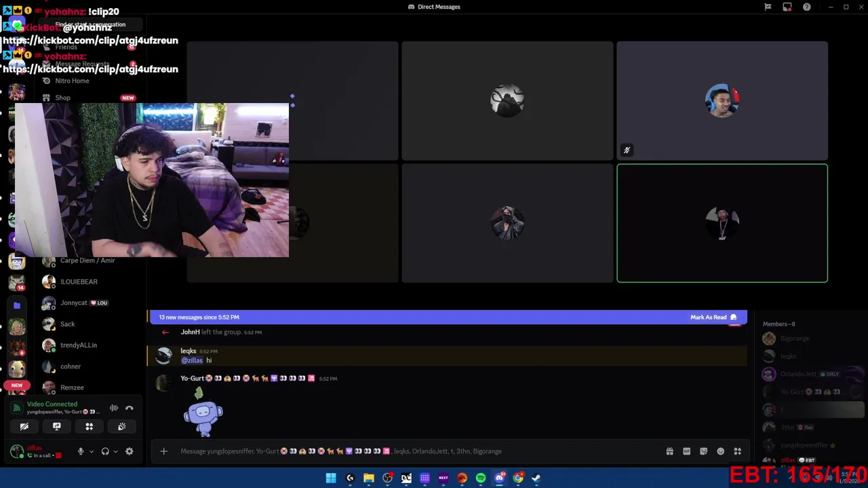Click the zillas user profile in panel
Screen dimensions: 868x488
[x=37, y=451]
